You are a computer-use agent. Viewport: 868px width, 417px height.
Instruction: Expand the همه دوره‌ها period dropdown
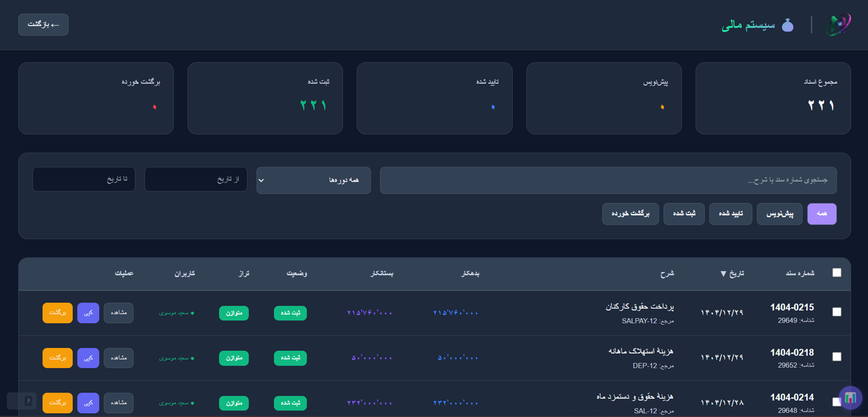pos(314,180)
